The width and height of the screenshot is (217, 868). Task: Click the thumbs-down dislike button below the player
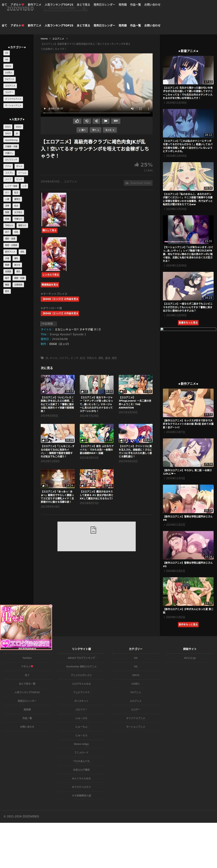click(87, 121)
